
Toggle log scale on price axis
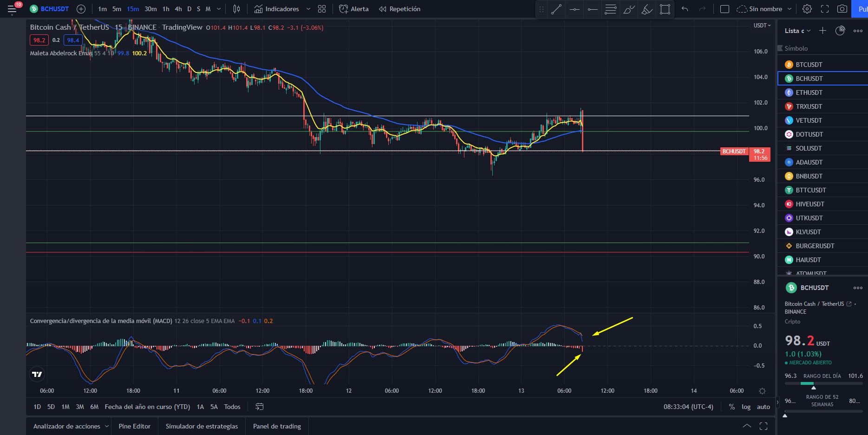(x=746, y=407)
